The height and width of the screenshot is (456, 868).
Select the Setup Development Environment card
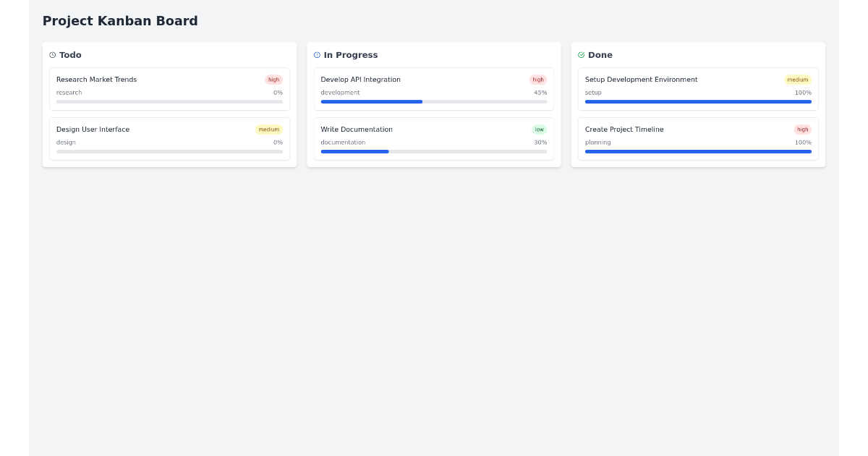click(x=698, y=88)
